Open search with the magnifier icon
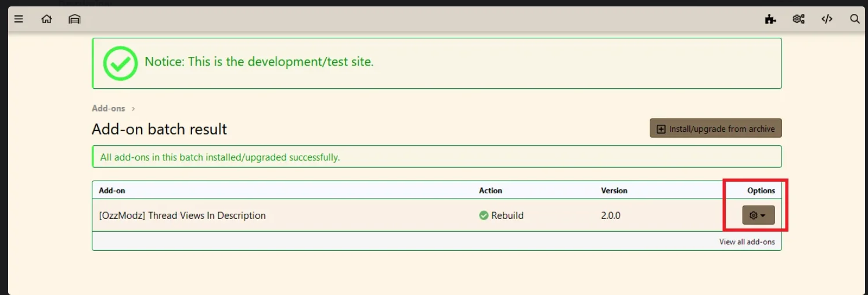 pyautogui.click(x=855, y=19)
